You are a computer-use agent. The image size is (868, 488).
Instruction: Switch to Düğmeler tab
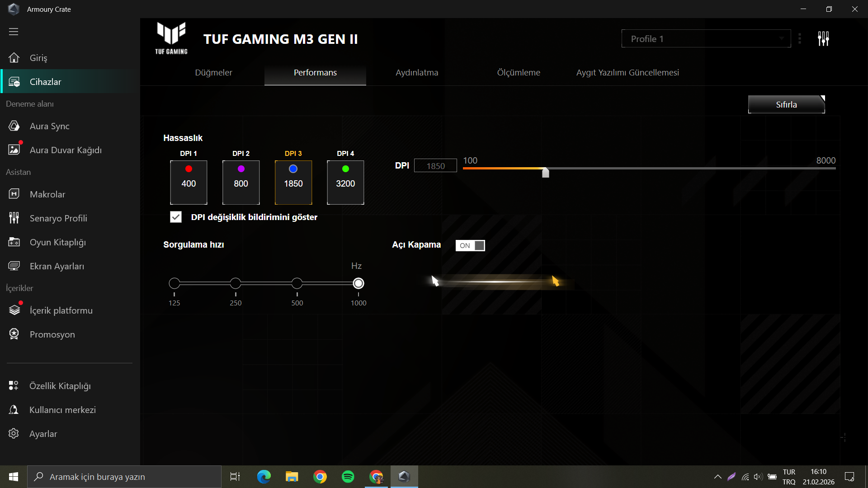(213, 73)
